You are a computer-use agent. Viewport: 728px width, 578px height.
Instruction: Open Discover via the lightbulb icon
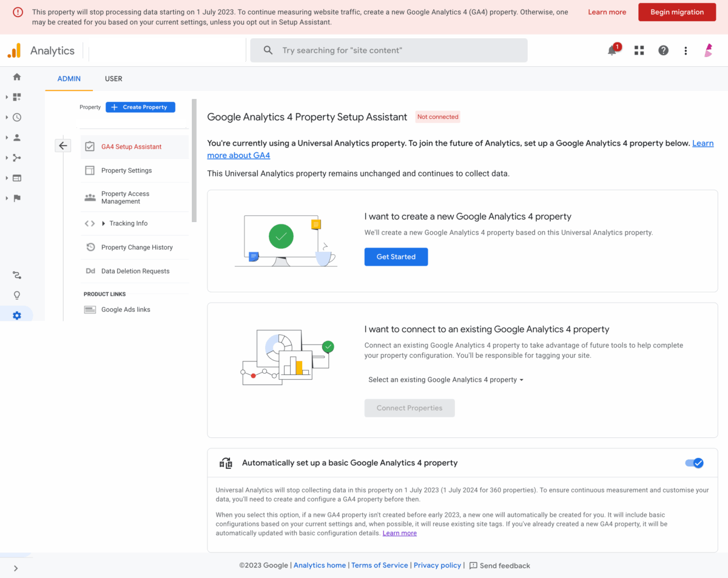[x=16, y=295]
